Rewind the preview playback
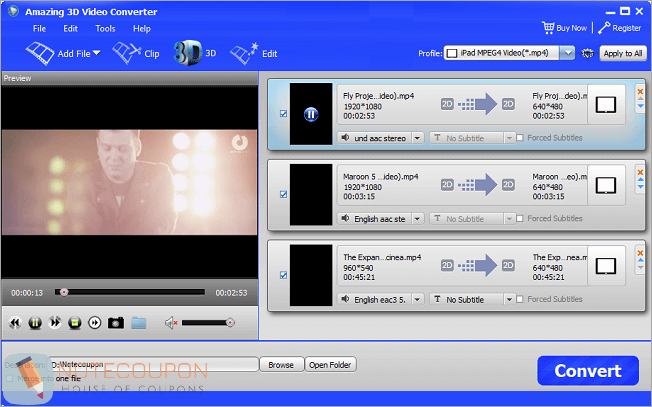This screenshot has width=652, height=407. [x=15, y=323]
